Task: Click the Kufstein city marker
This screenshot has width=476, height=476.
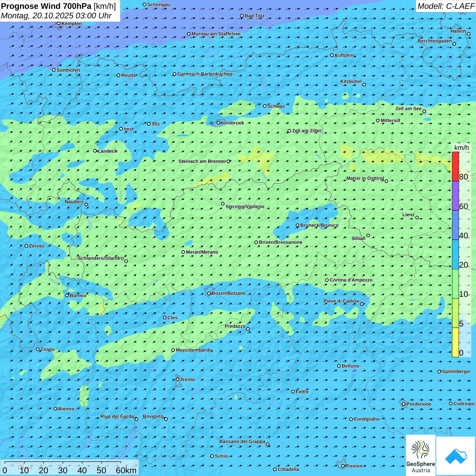Action: pos(332,55)
